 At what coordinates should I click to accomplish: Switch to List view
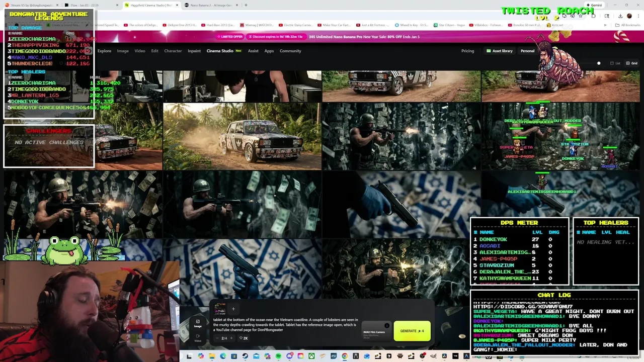pyautogui.click(x=615, y=63)
